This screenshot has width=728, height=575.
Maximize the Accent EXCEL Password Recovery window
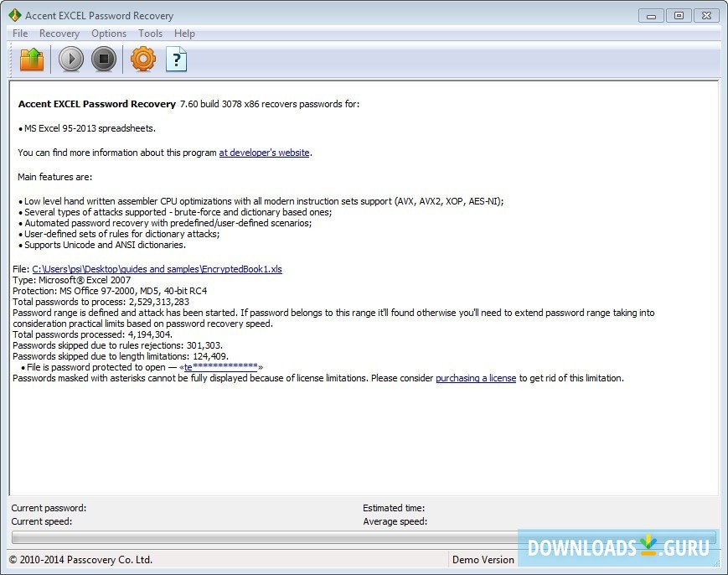pos(679,16)
